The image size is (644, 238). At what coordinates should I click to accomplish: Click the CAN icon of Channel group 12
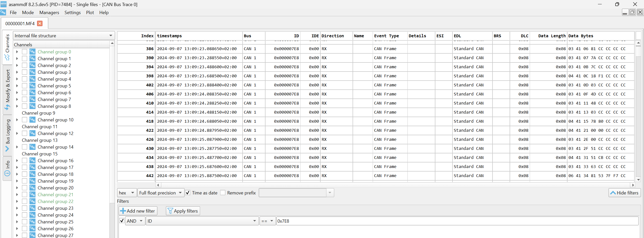coord(32,133)
